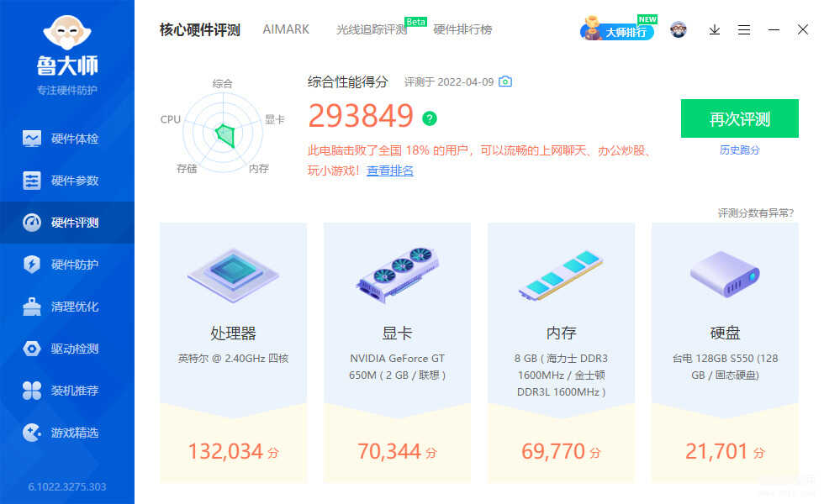Select the 处理器 score card
Screen dimensions: 824x504
[x=234, y=352]
